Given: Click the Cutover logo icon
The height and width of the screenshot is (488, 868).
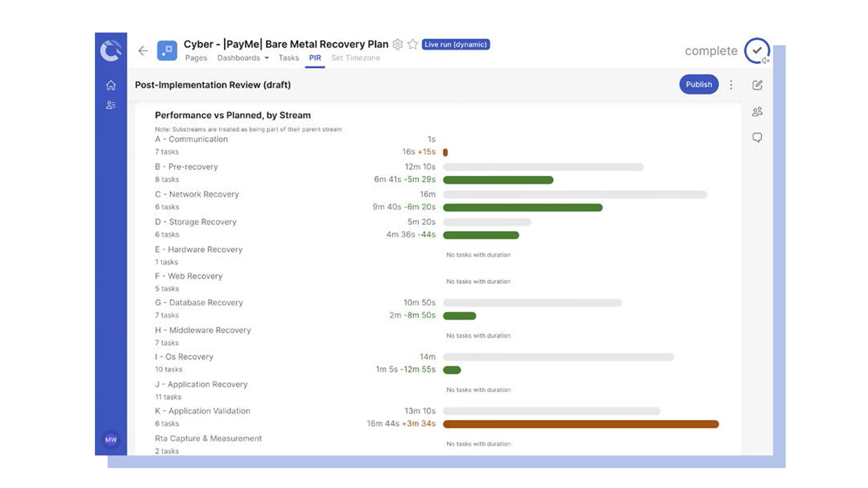Looking at the screenshot, I should point(111,51).
